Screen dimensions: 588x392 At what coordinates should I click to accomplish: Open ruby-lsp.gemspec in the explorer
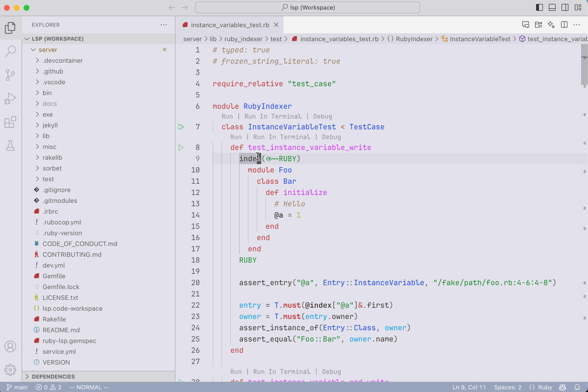(98, 341)
